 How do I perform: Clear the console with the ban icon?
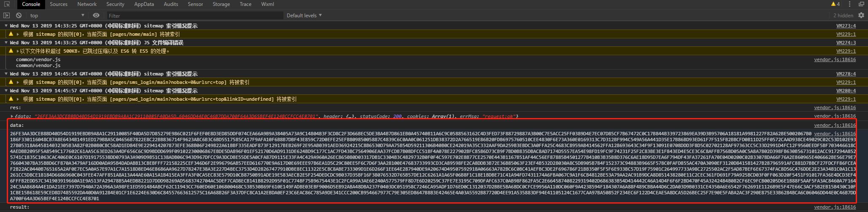point(19,15)
